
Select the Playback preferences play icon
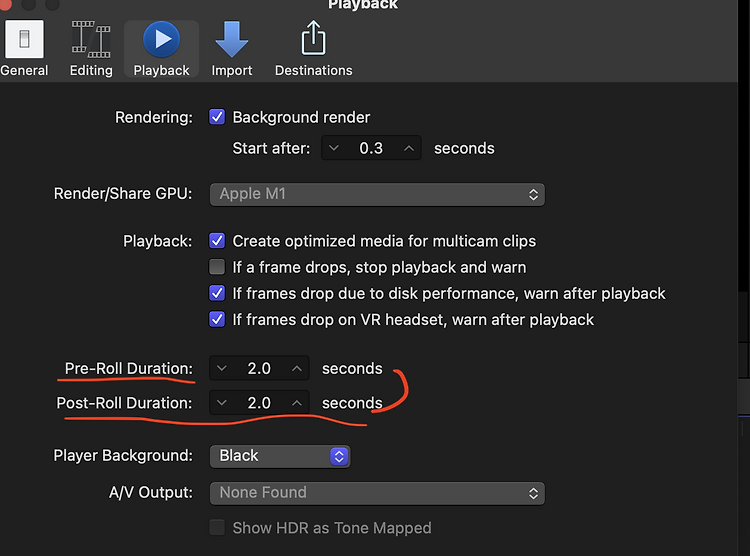pos(162,39)
